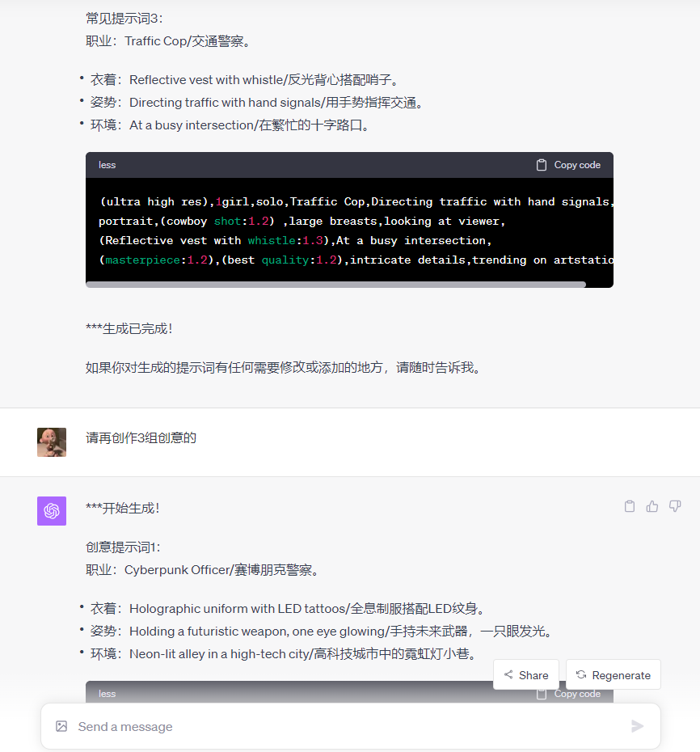Click the code text 'whistle:1.3'
The height and width of the screenshot is (752, 700).
coord(285,241)
